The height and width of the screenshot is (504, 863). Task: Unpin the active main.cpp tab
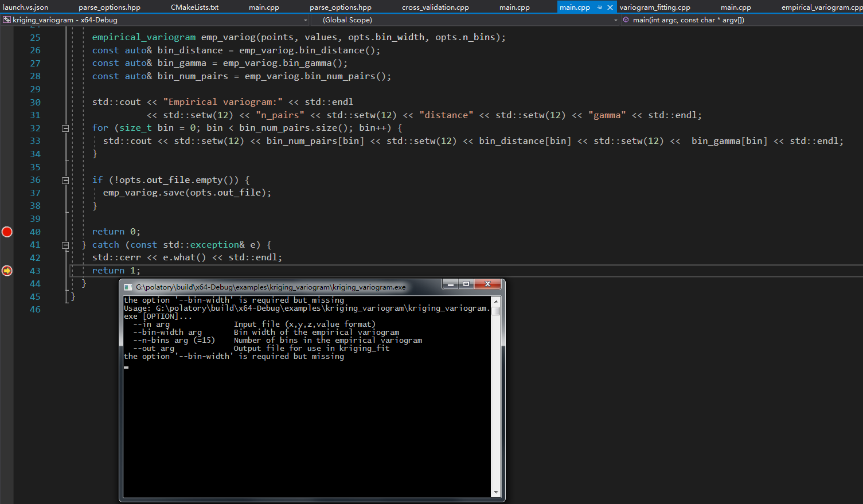(x=599, y=7)
